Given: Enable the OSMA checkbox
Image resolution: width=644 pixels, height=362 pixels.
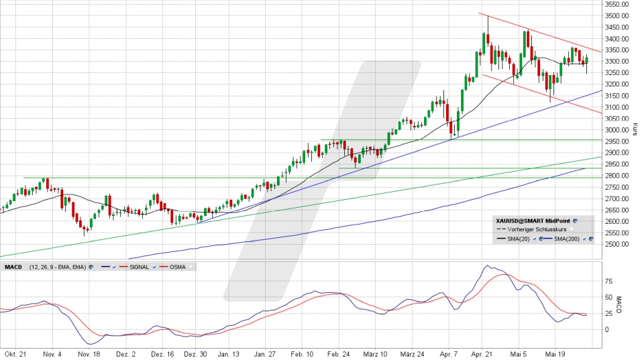Looking at the screenshot, I should (191, 266).
